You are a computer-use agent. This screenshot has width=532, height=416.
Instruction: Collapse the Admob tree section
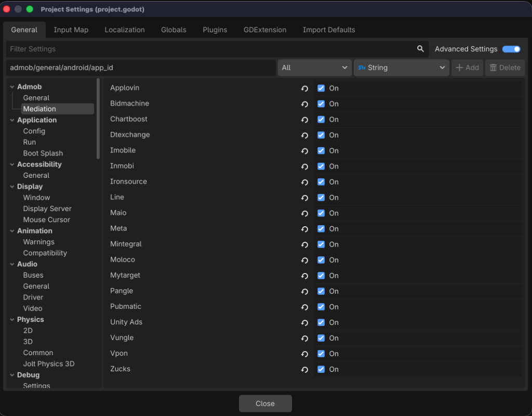coord(12,87)
